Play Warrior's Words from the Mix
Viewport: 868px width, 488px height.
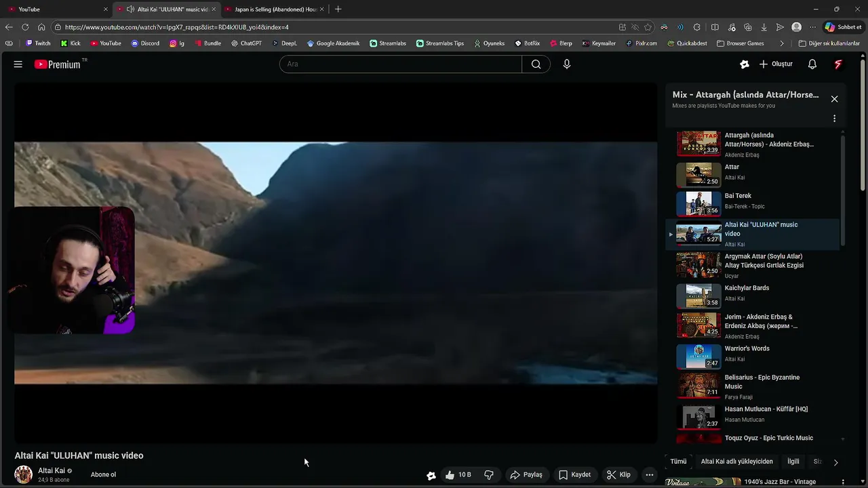(x=753, y=356)
